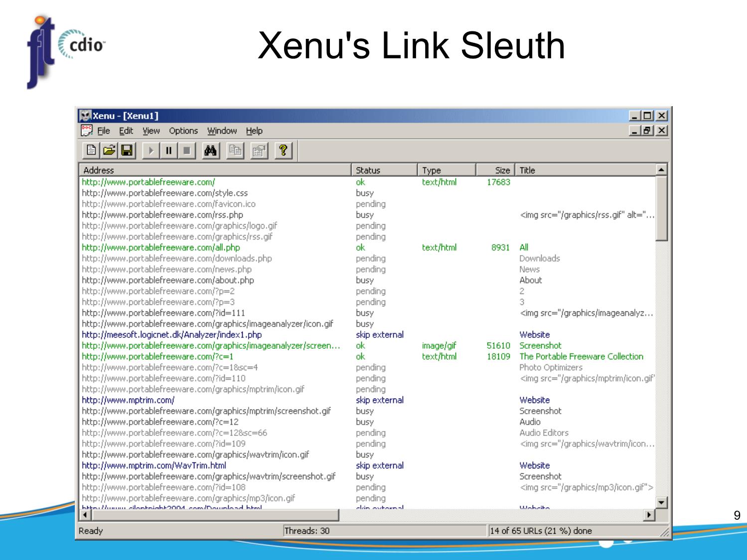Image resolution: width=747 pixels, height=560 pixels.
Task: Click the Open file folder icon
Action: pyautogui.click(x=109, y=150)
